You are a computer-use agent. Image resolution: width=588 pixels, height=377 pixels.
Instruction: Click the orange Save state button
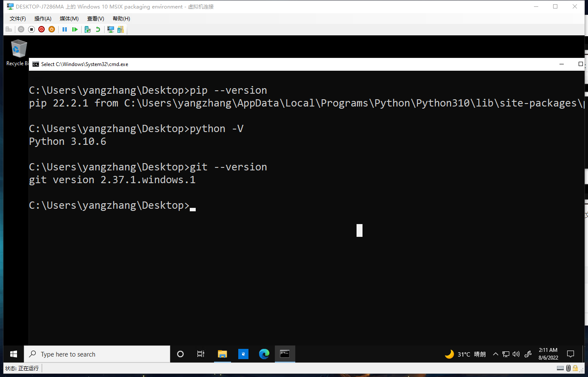pyautogui.click(x=51, y=29)
